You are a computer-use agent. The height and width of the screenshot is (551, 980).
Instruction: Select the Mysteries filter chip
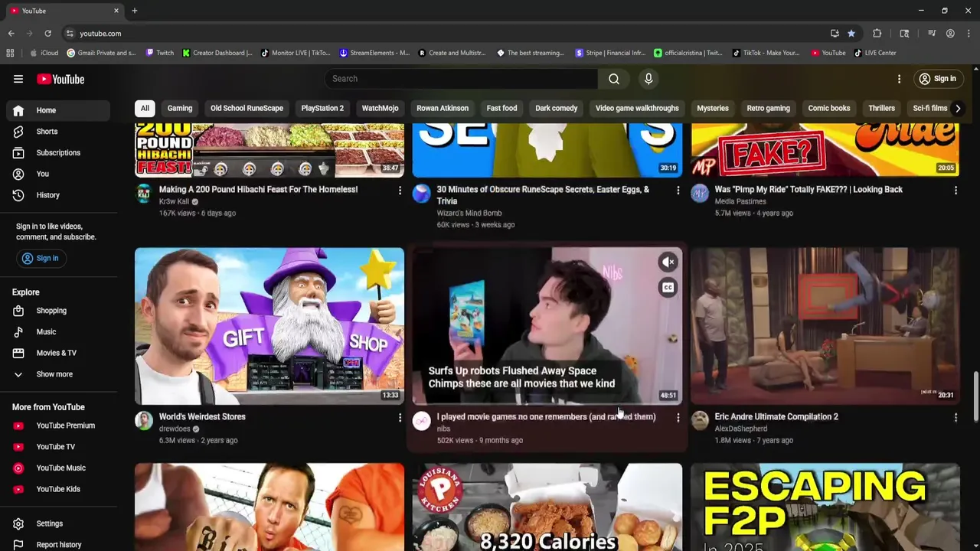pos(713,108)
